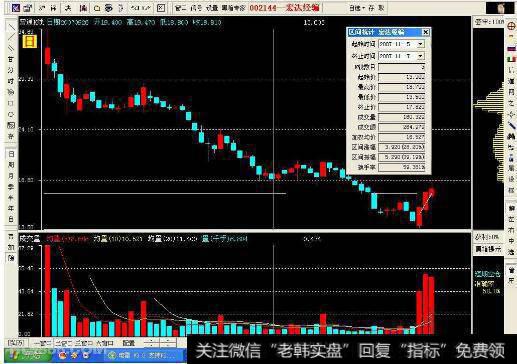Close the 区间统计 dialog
517x364 pixels.
click(x=426, y=32)
